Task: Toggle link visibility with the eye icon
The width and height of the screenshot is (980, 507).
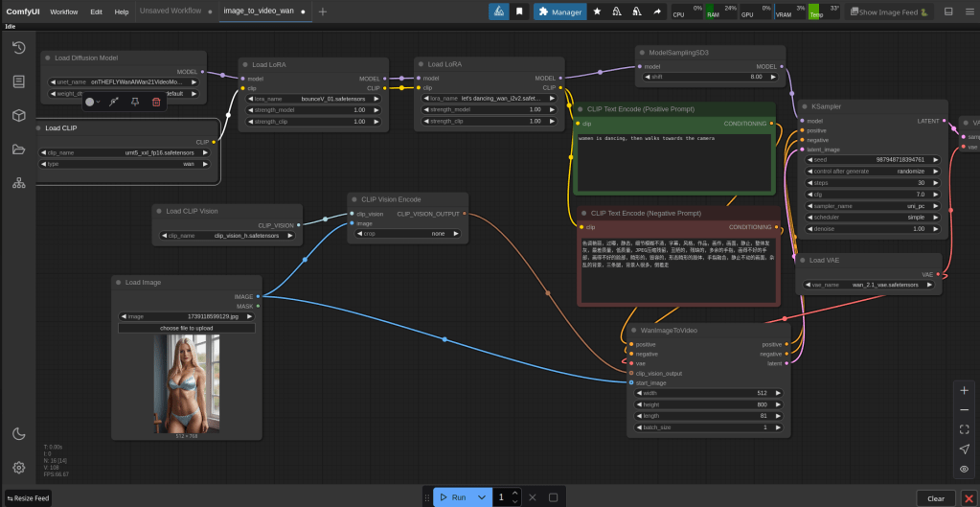Action: coord(964,470)
